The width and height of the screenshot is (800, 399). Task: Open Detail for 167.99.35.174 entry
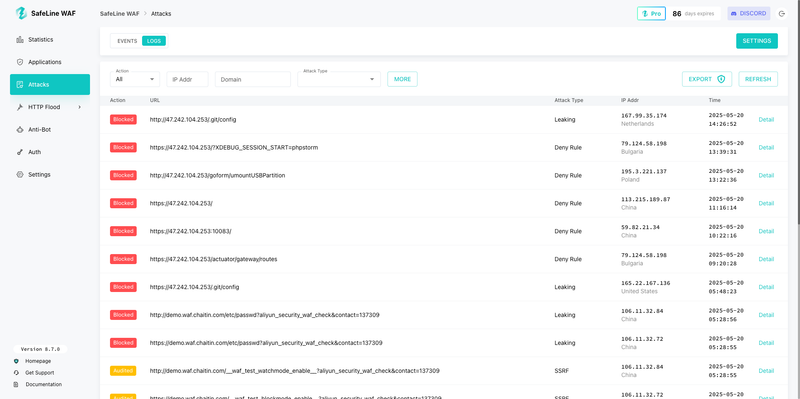[766, 120]
